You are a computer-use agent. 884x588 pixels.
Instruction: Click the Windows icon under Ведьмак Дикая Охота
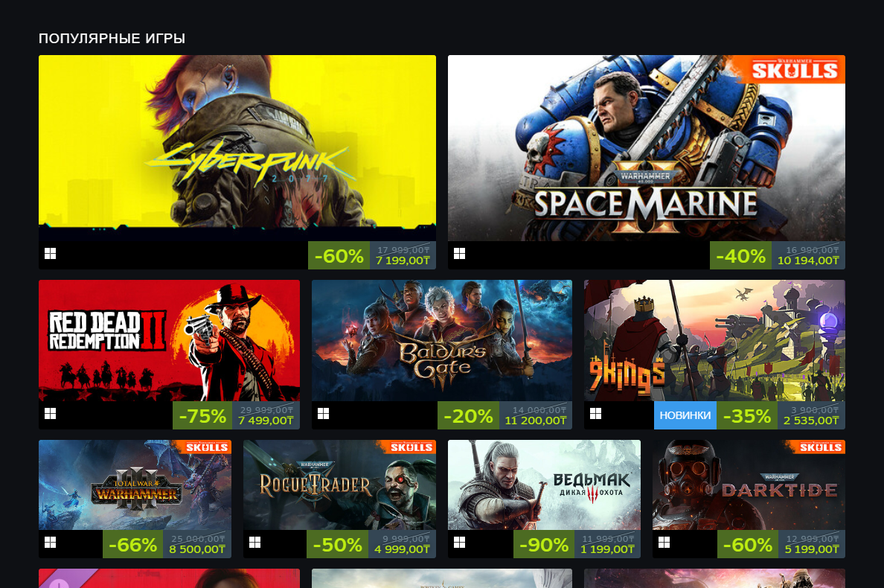459,543
